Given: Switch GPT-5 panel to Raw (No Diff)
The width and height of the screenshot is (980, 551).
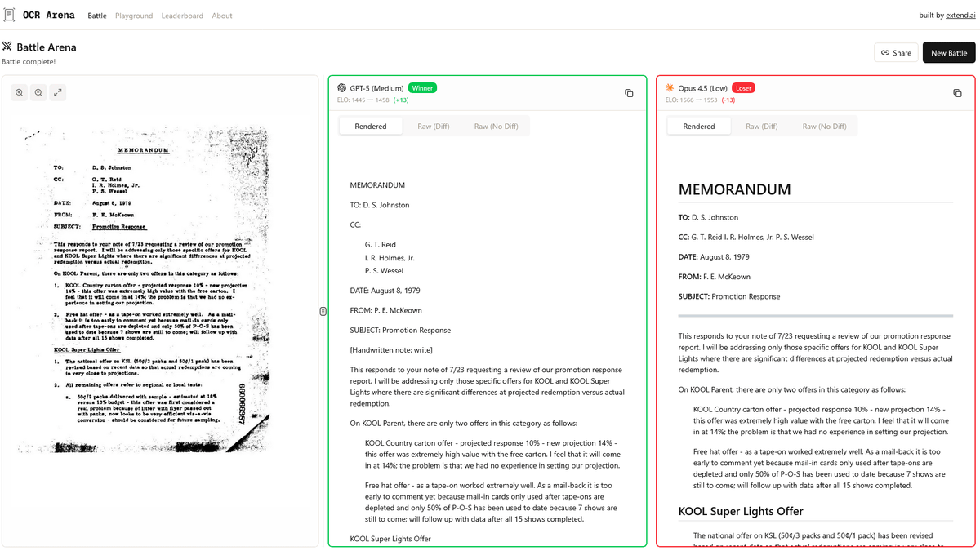Looking at the screenshot, I should (x=496, y=127).
